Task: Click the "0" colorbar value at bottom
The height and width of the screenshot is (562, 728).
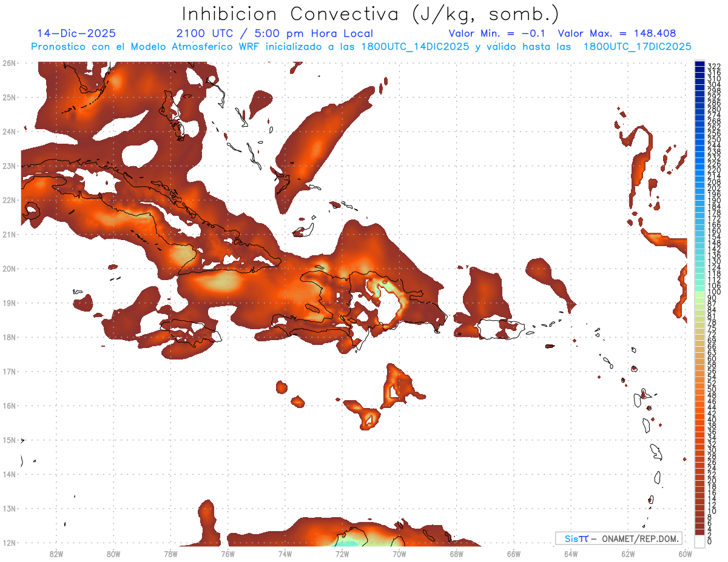Action: pos(710,541)
